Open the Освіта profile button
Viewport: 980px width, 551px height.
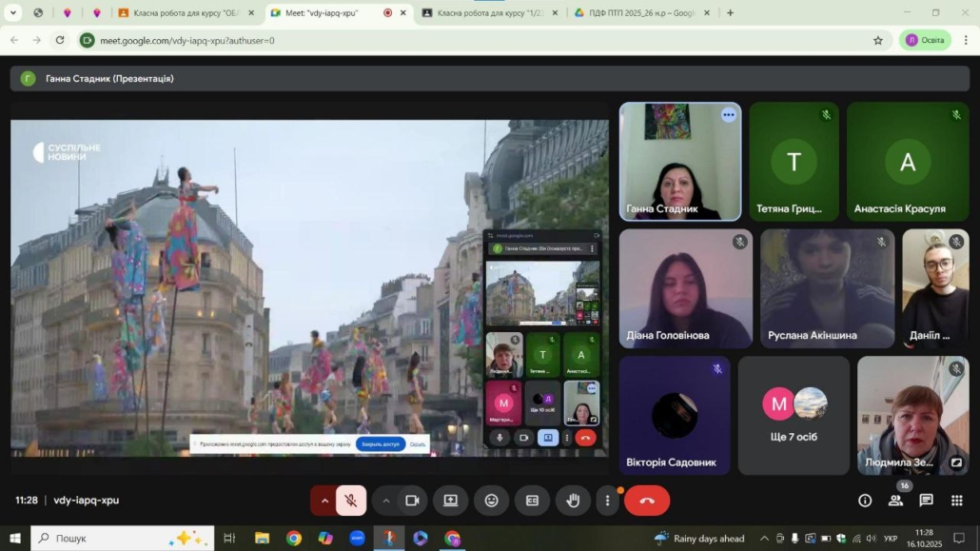tap(924, 40)
